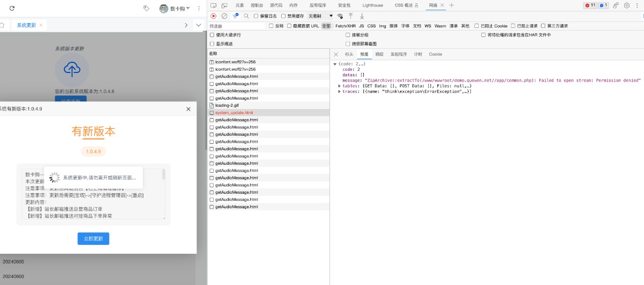The height and width of the screenshot is (285, 644).
Task: Open network search with magnifier icon
Action: [x=246, y=16]
